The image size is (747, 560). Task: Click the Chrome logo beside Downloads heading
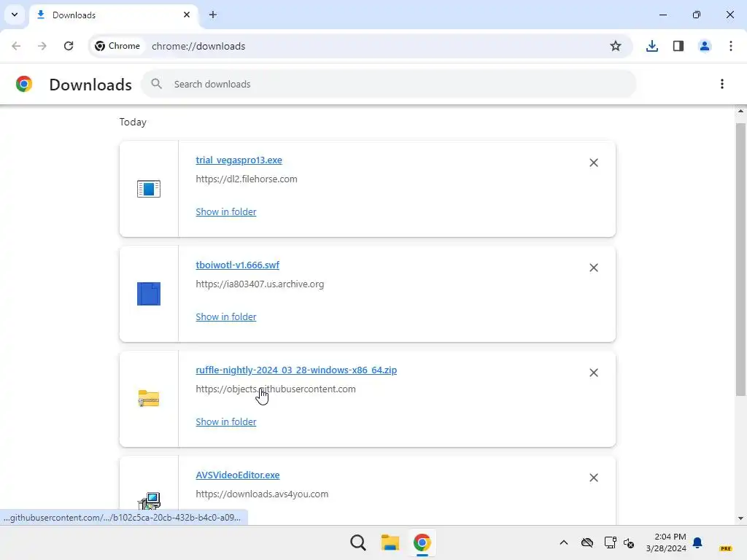point(24,84)
